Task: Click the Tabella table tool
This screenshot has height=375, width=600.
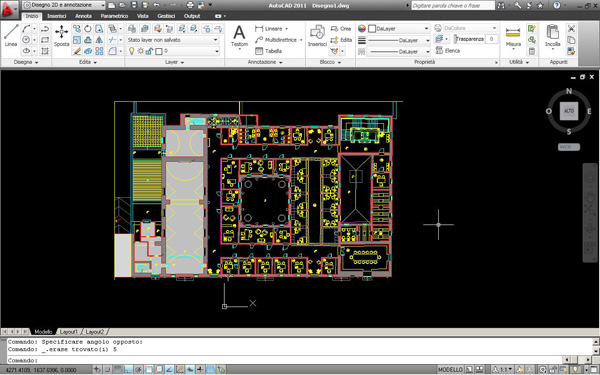Action: (x=269, y=51)
